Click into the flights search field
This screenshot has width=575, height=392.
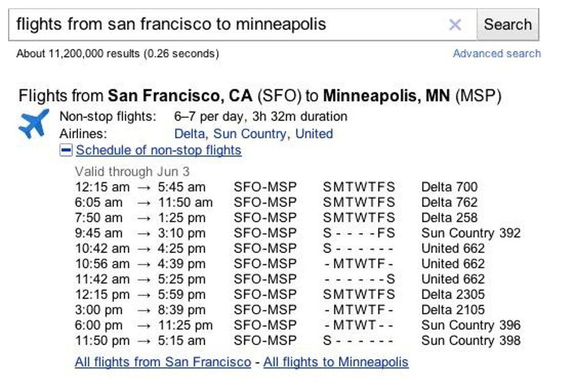(225, 24)
